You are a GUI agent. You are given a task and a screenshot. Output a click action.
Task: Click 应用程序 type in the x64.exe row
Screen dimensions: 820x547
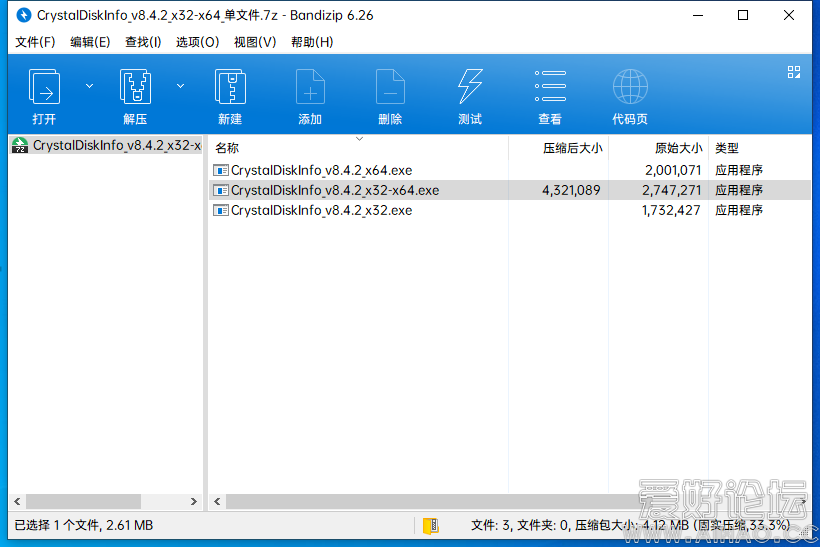click(x=738, y=170)
